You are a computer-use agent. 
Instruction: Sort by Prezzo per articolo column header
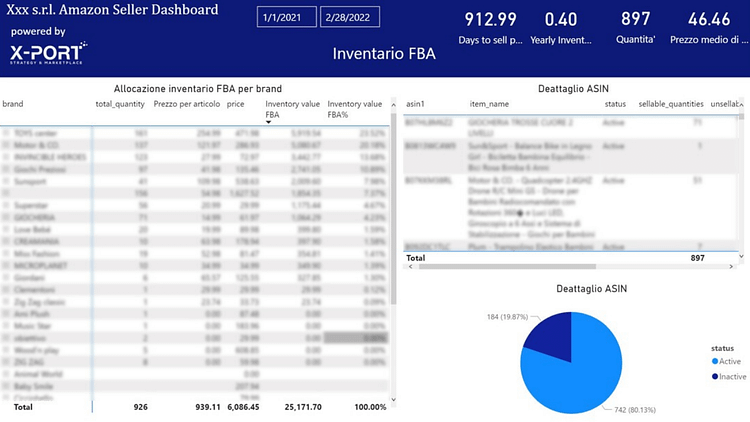tap(187, 104)
